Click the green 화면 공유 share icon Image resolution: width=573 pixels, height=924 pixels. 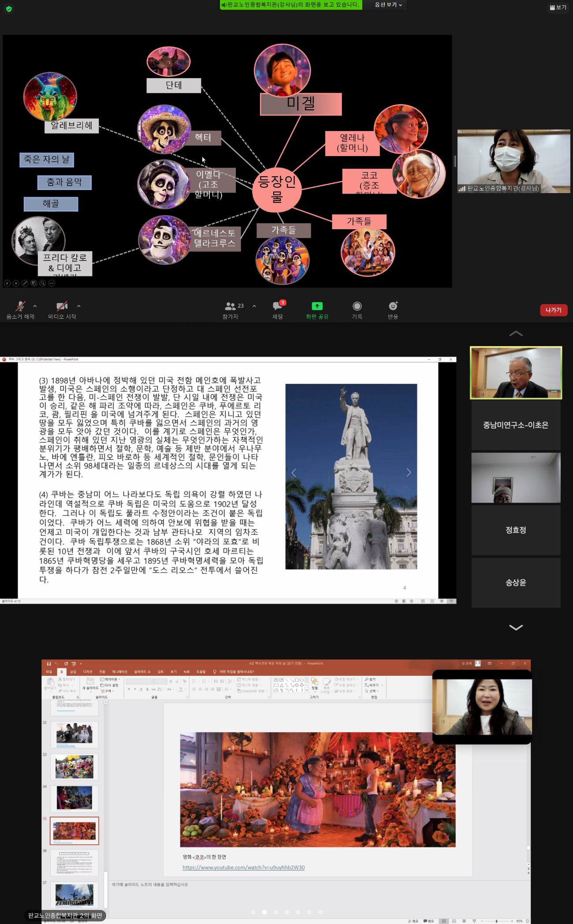coord(317,306)
